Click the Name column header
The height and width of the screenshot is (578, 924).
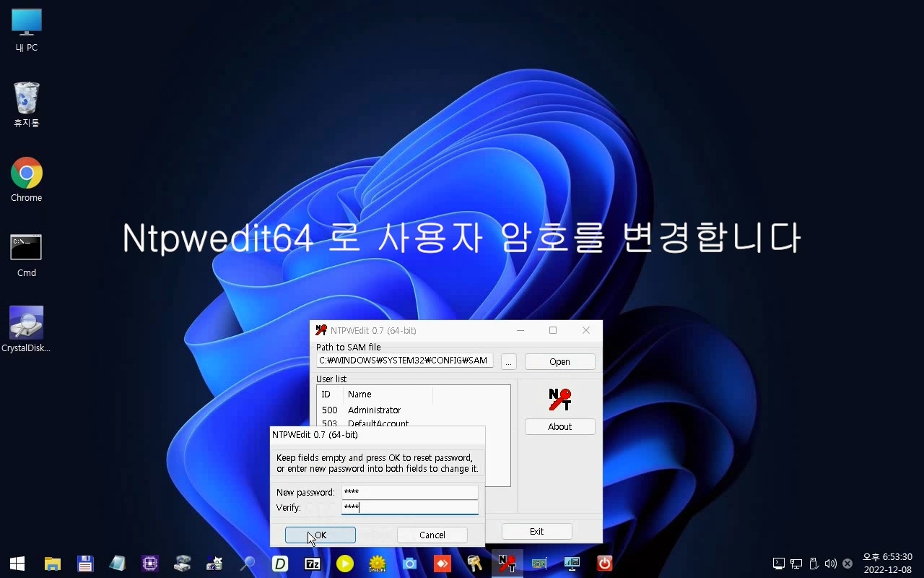pyautogui.click(x=388, y=394)
